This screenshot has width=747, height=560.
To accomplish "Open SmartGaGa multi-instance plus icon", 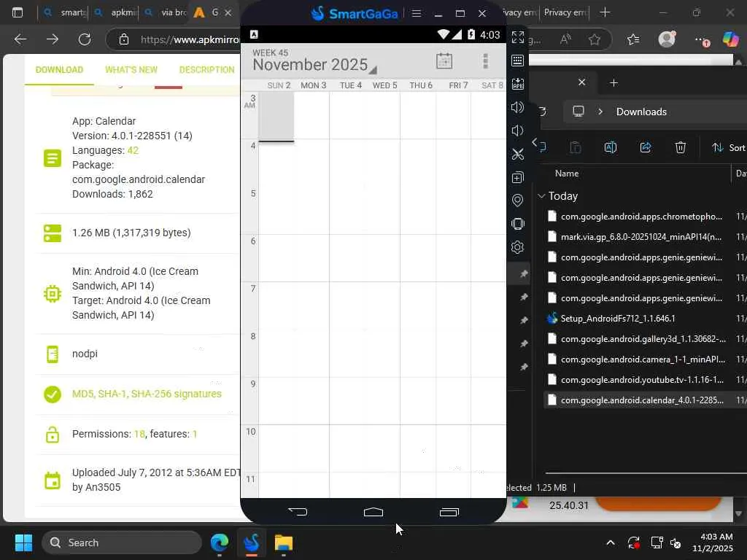I will pos(517,177).
